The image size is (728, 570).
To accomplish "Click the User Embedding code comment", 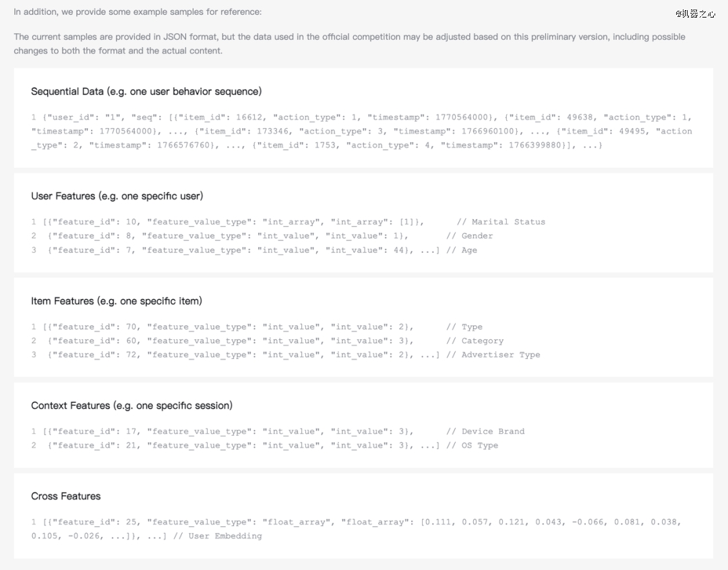I will pyautogui.click(x=217, y=536).
